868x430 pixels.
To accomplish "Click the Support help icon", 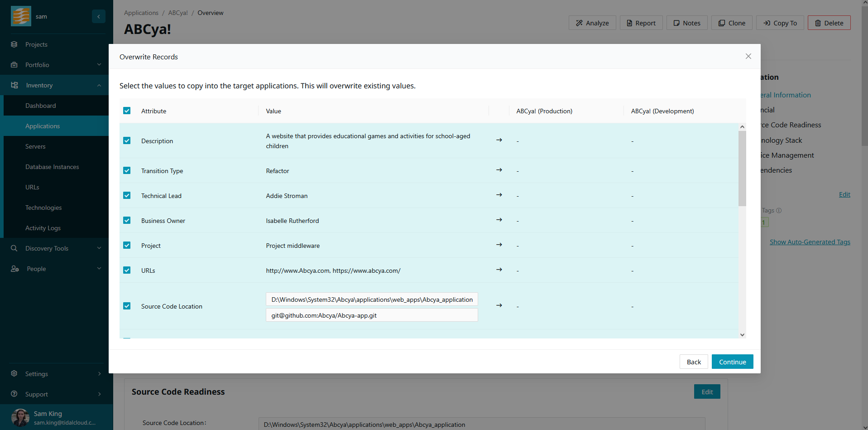I will 14,394.
